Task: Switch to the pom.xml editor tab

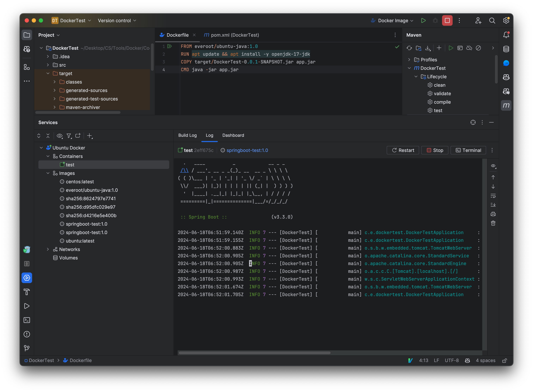Action: point(231,35)
